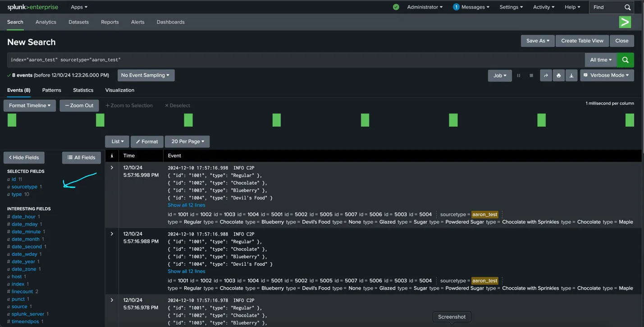Click into the search query input field

pos(293,60)
